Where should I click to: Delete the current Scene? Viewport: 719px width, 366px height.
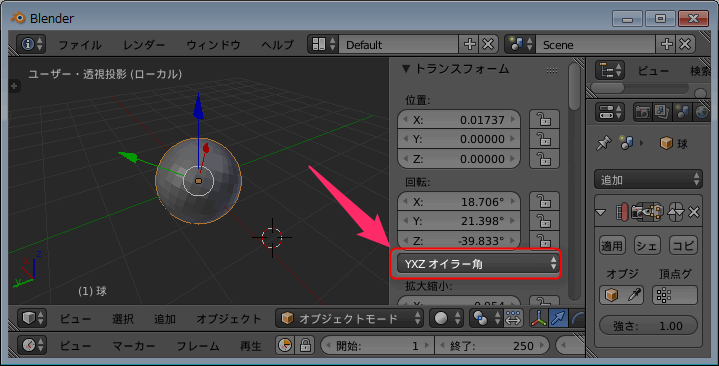(685, 44)
